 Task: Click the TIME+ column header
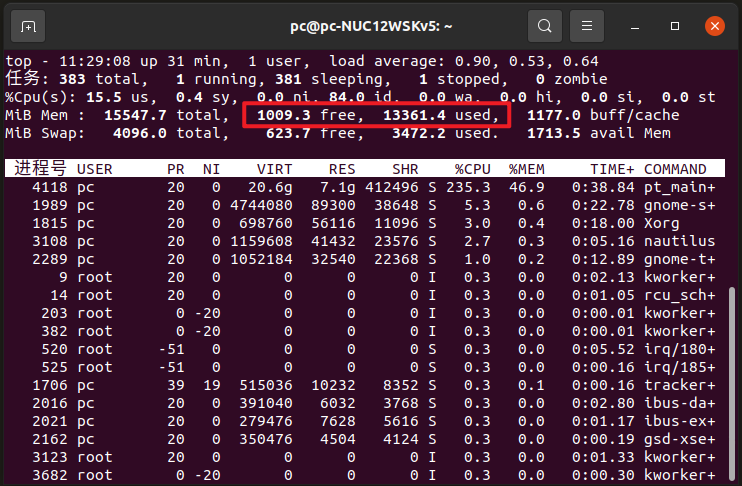[x=612, y=169]
